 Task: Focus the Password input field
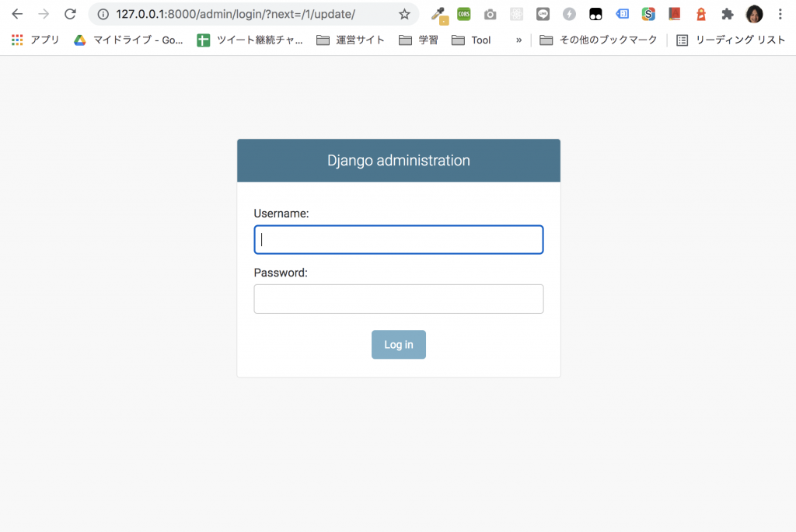click(399, 299)
